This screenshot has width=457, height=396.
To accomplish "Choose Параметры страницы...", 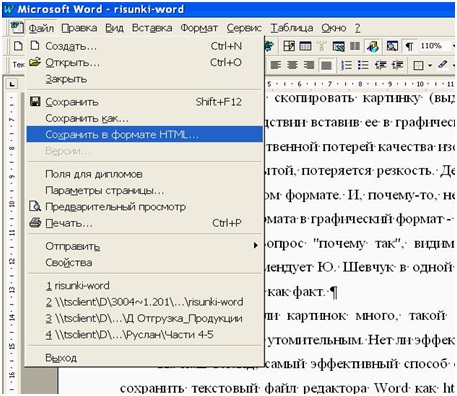I will coord(145,190).
